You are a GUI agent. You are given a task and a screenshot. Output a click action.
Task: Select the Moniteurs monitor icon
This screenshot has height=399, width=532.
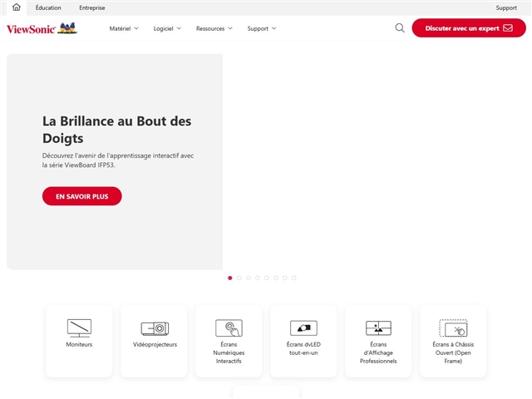tap(79, 328)
